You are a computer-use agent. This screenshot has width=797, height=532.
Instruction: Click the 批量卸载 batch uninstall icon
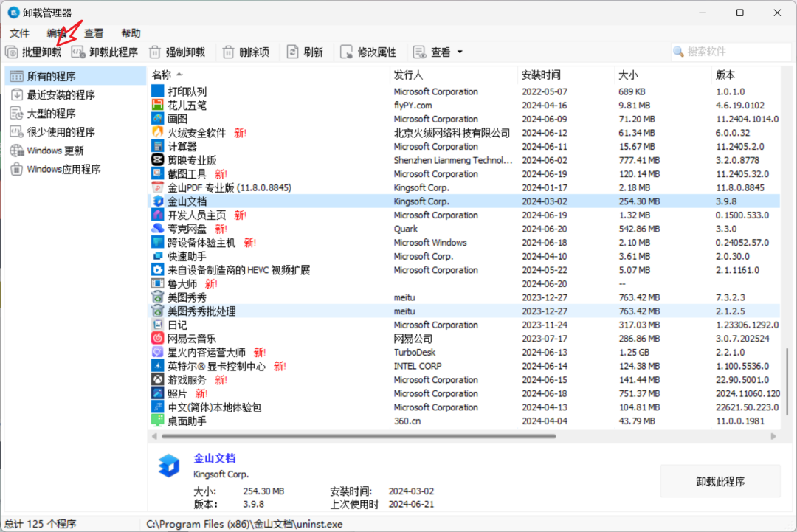tap(12, 52)
